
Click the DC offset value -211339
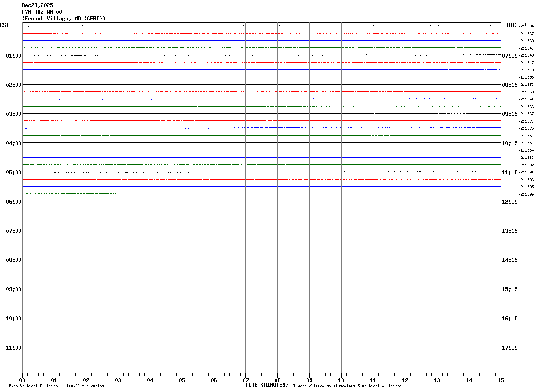pos(526,41)
